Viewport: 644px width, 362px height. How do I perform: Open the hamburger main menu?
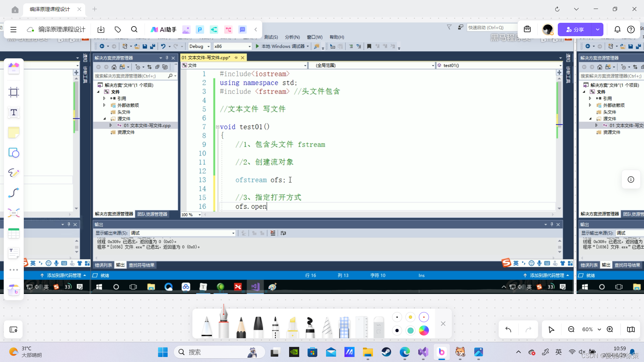[13, 29]
